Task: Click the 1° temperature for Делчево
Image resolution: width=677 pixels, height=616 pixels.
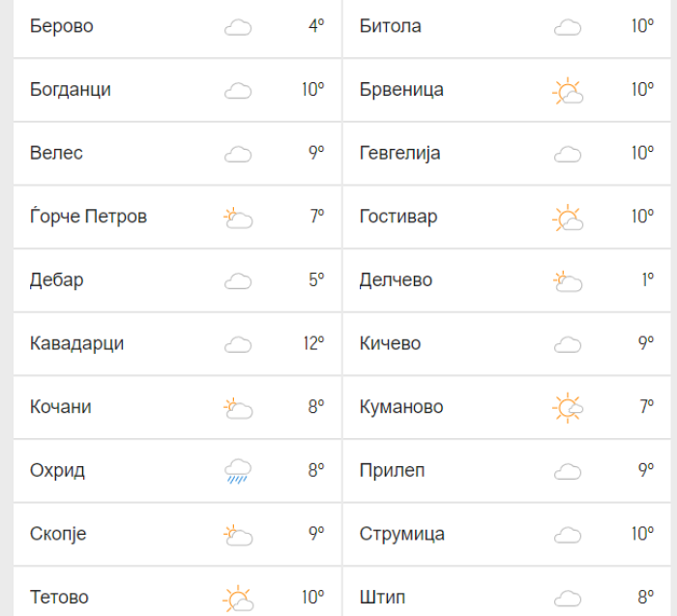Action: click(x=648, y=279)
